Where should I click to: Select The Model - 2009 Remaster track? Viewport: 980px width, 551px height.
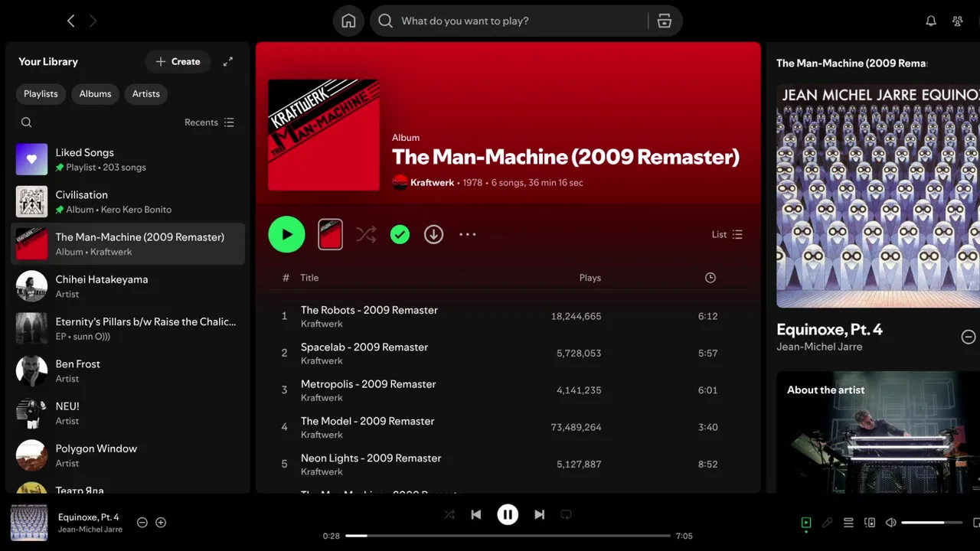(508, 427)
